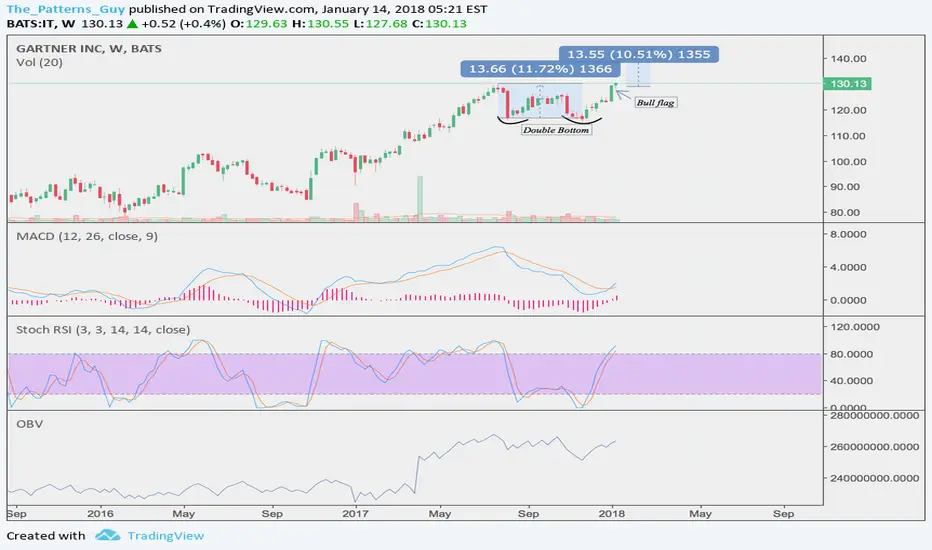Click the 240000000.0000 OBV axis value
The image size is (932, 550).
(x=874, y=478)
